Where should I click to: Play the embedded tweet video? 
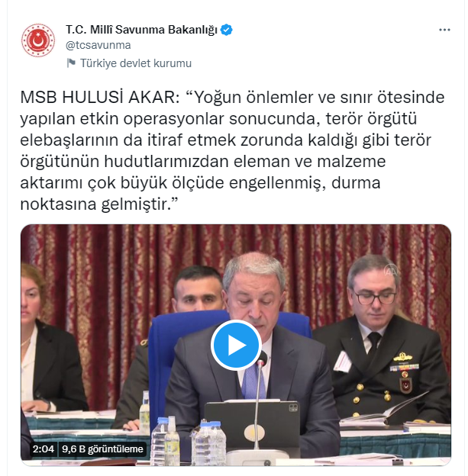(x=236, y=345)
